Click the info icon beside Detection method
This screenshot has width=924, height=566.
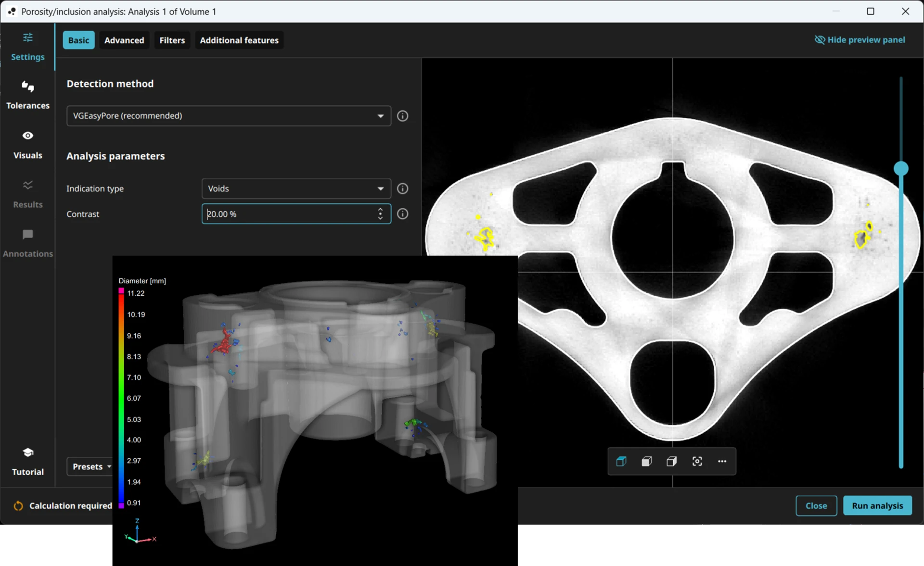pyautogui.click(x=402, y=116)
